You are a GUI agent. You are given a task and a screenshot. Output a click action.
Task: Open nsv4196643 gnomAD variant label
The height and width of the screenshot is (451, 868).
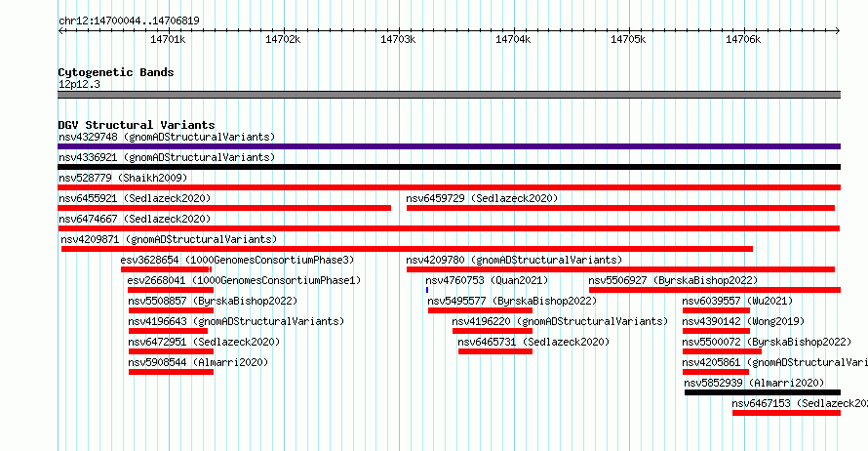pos(236,321)
